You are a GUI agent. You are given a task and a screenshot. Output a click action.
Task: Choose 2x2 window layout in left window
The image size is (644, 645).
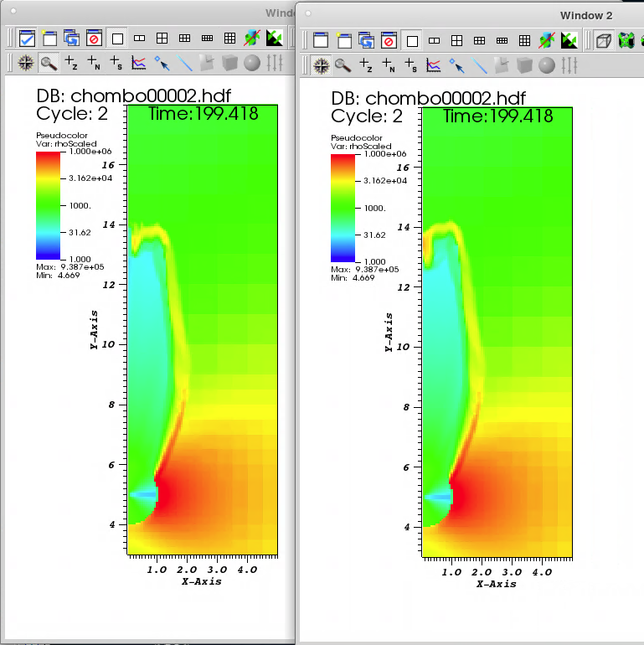pos(162,39)
